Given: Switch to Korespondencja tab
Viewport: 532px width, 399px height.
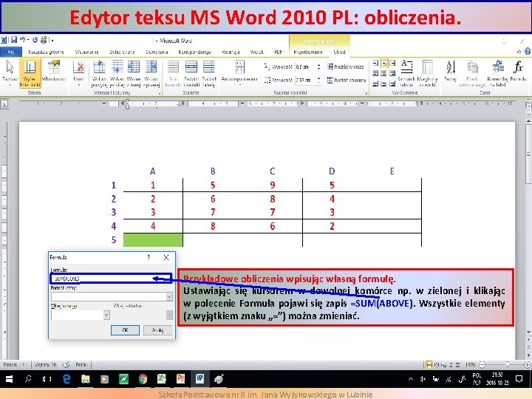Looking at the screenshot, I should [195, 52].
